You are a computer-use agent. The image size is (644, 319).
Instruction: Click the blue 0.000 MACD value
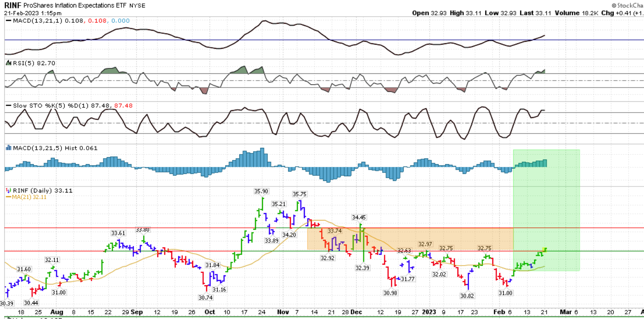120,20
